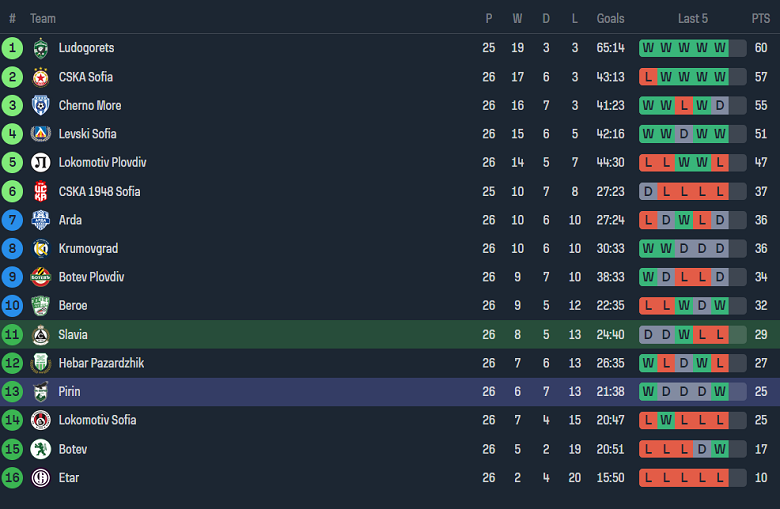
Task: Click the Beroe club crest icon
Action: tap(40, 306)
